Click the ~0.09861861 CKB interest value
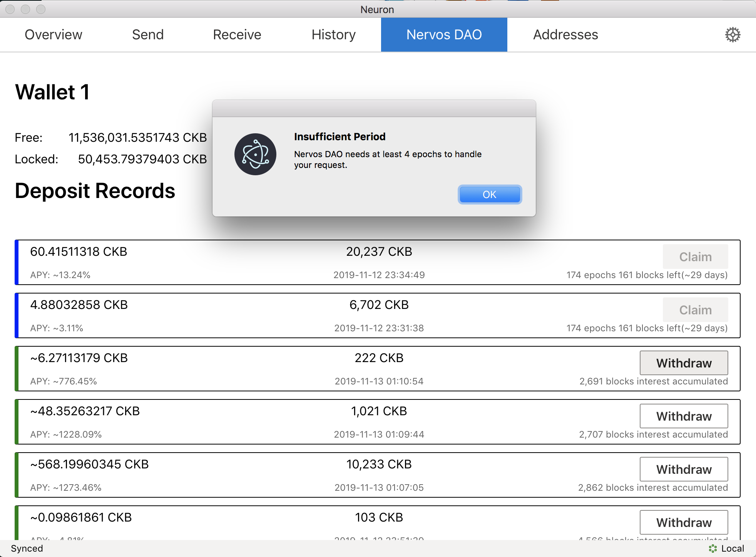The width and height of the screenshot is (756, 557). pyautogui.click(x=81, y=517)
